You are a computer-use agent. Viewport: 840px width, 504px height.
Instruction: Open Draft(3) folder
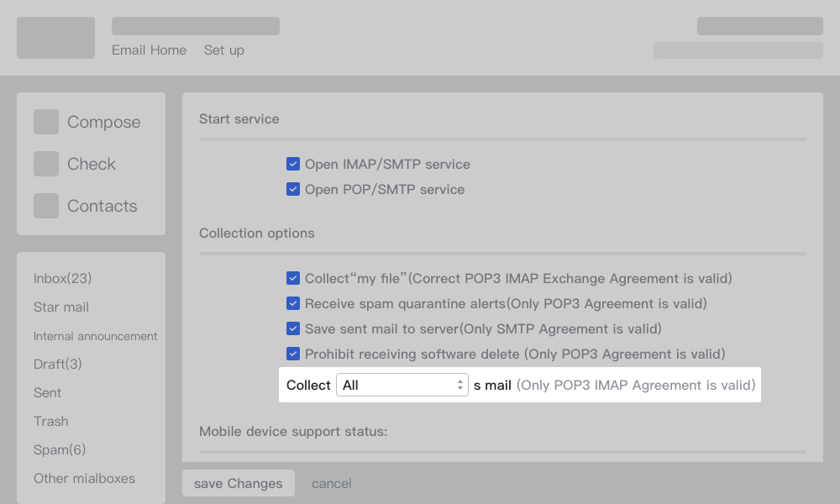(58, 365)
